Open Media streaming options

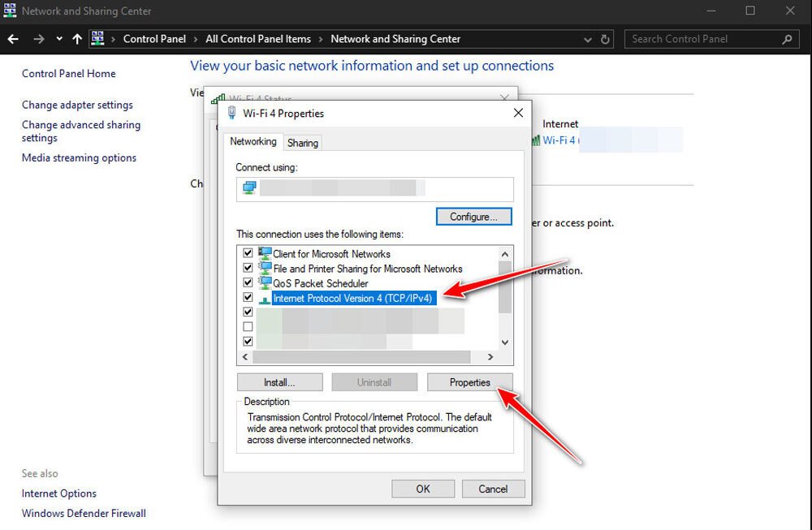(x=79, y=157)
